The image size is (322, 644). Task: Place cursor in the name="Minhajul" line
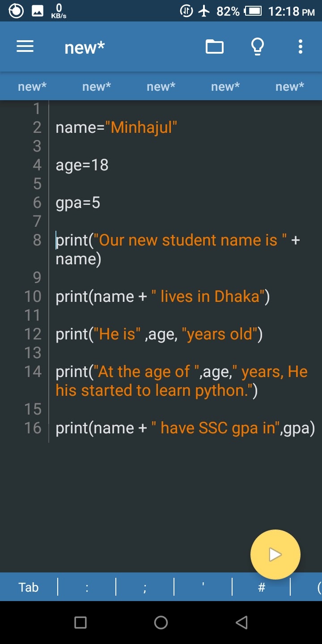116,128
